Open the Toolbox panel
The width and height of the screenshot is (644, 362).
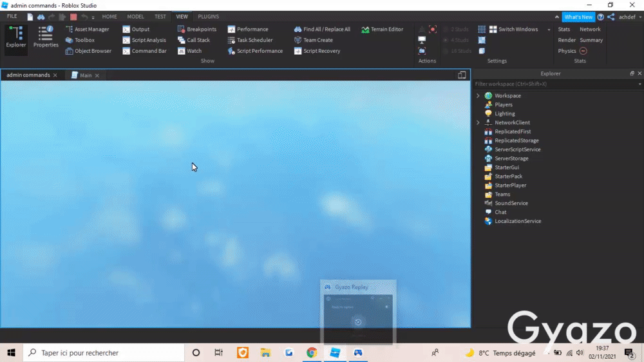(80, 40)
